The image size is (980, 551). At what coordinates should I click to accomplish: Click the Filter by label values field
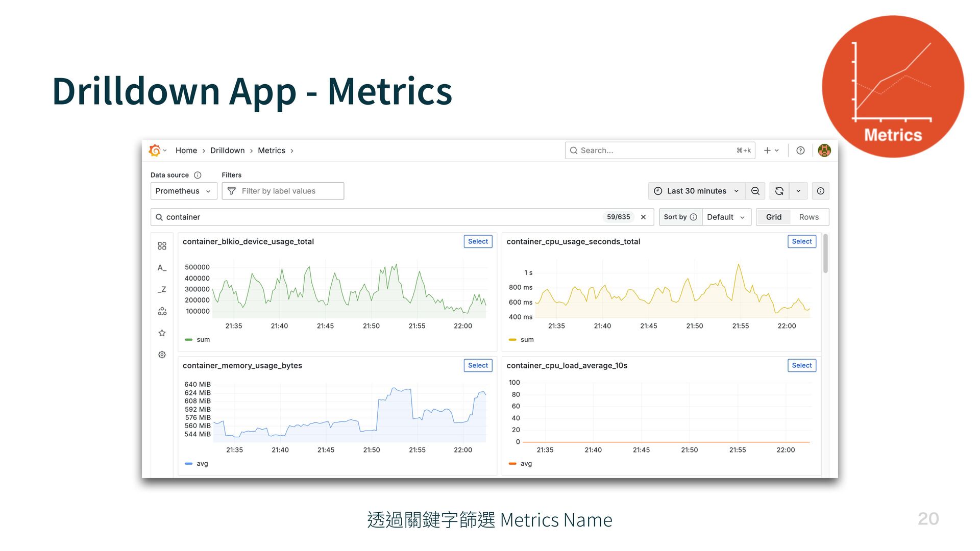(283, 191)
